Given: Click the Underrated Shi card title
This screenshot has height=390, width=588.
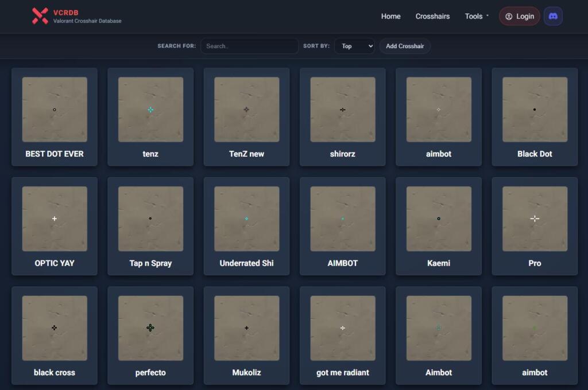Looking at the screenshot, I should coord(246,263).
